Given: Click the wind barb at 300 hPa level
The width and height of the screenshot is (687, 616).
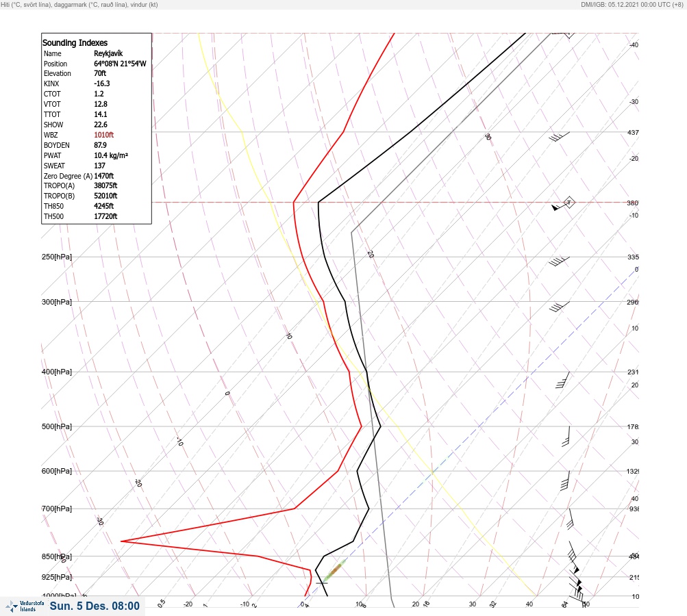Looking at the screenshot, I should tap(560, 307).
